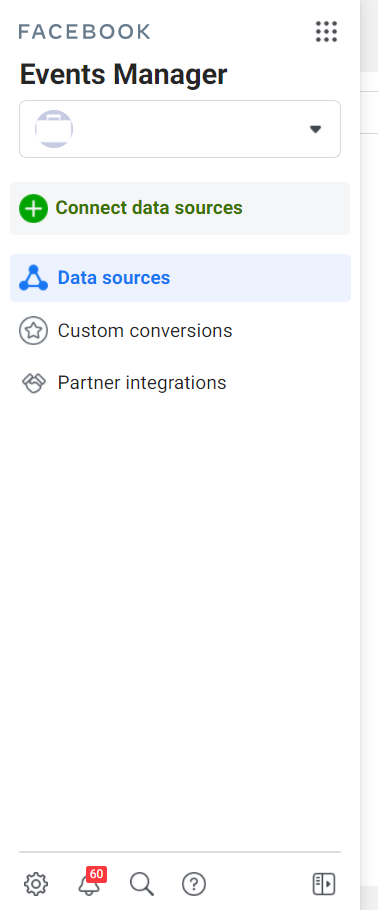
Task: Click the Partner integrations handshake icon
Action: pos(34,383)
